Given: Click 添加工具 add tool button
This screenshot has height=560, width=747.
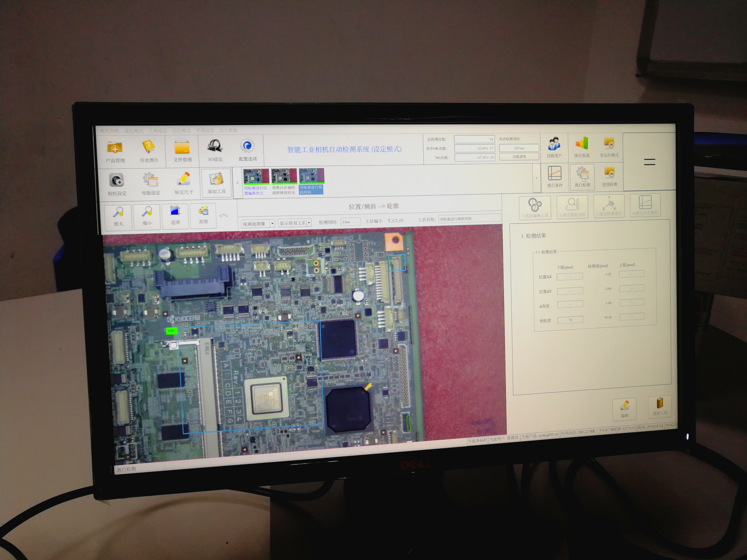Looking at the screenshot, I should [216, 183].
